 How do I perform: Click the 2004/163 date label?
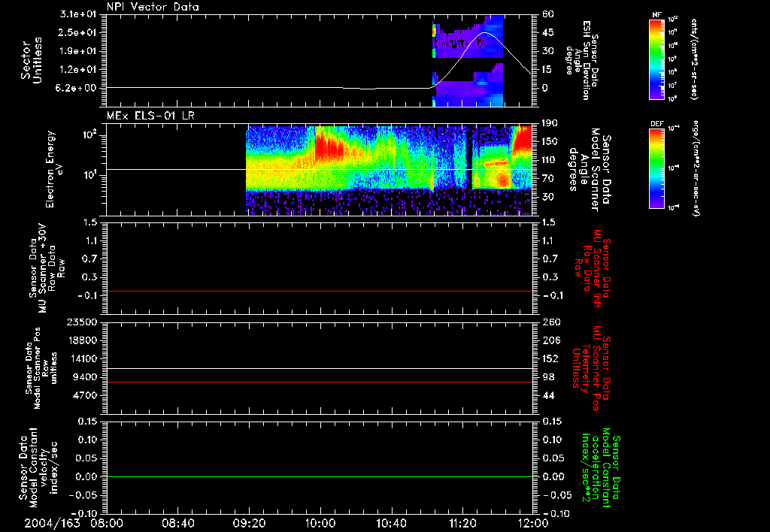[53, 523]
